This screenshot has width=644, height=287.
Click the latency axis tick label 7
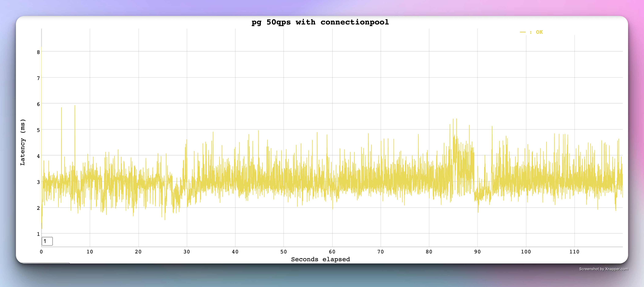[38, 78]
